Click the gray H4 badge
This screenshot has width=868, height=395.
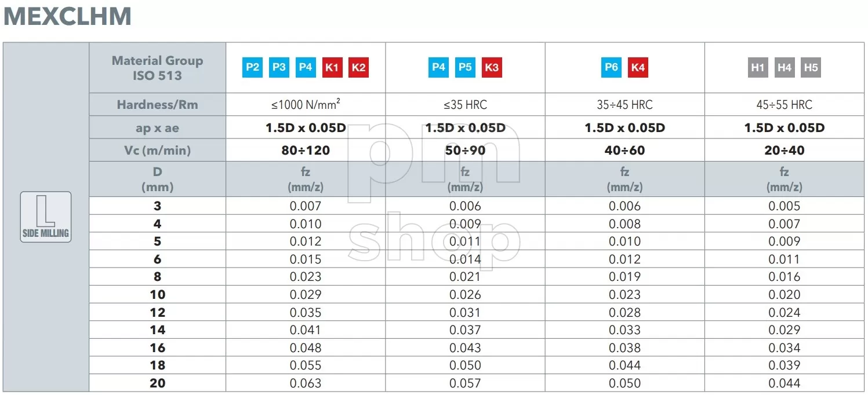(784, 67)
